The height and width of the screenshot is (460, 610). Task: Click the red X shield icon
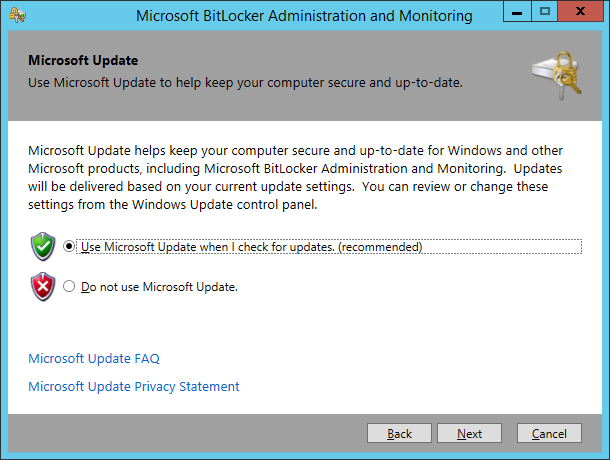pyautogui.click(x=43, y=287)
